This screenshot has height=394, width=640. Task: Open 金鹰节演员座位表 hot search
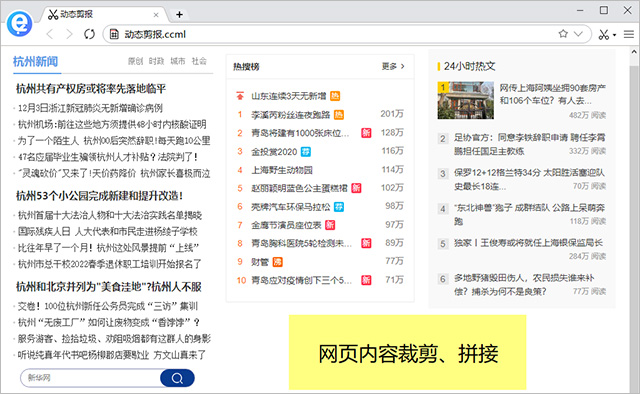pyautogui.click(x=286, y=225)
